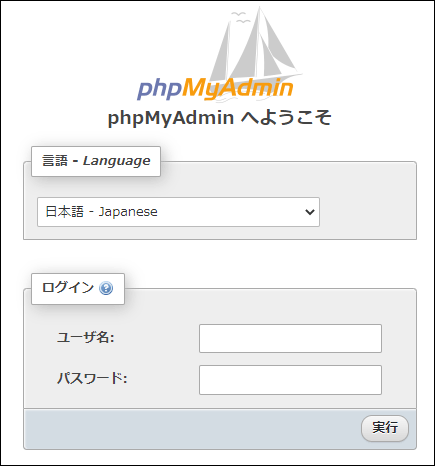
Task: Click the language selector chevron arrow
Action: coord(310,212)
